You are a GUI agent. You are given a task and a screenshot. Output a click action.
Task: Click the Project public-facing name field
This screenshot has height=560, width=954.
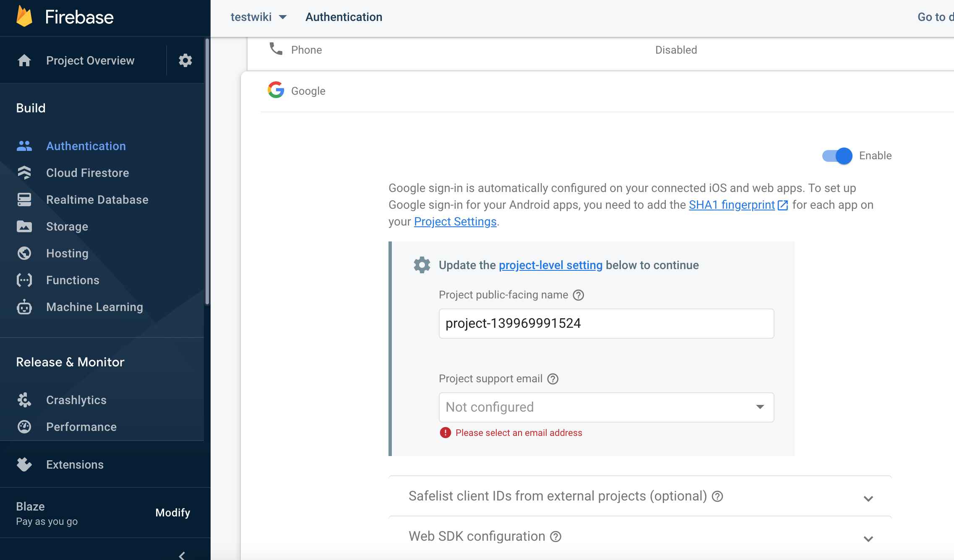tap(606, 324)
